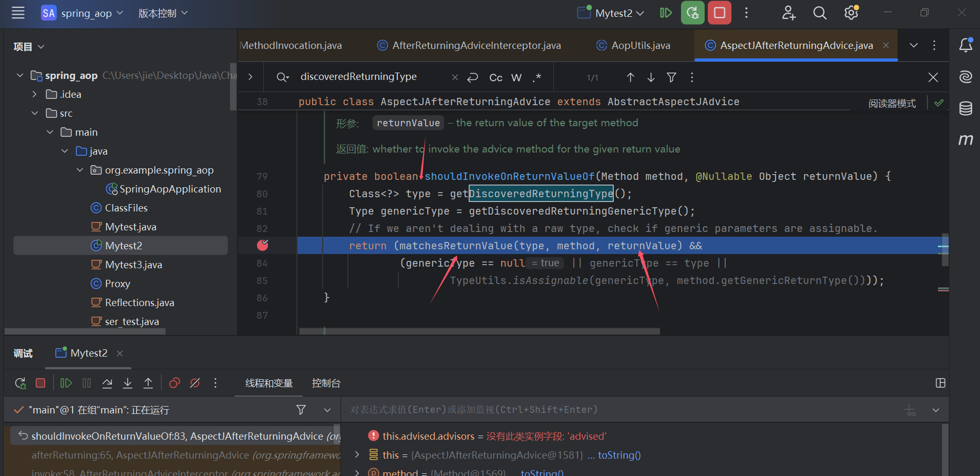Open the Notifications bell panel
This screenshot has height=476, width=980.
pos(965,45)
